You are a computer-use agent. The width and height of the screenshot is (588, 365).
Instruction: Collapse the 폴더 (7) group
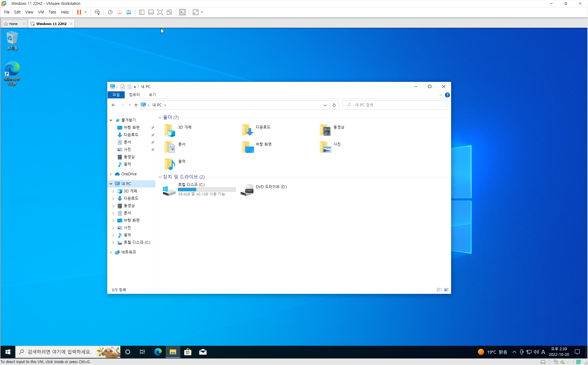(160, 117)
